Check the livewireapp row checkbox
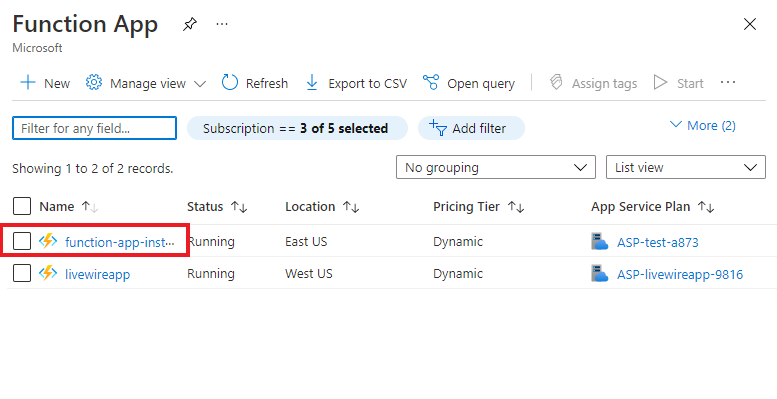Screen dimensions: 777x399 (22, 273)
